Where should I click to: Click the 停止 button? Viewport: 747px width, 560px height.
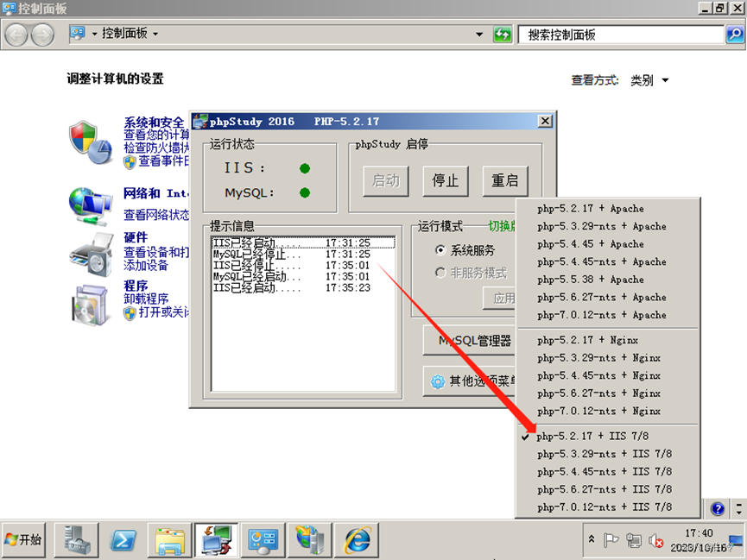[446, 181]
